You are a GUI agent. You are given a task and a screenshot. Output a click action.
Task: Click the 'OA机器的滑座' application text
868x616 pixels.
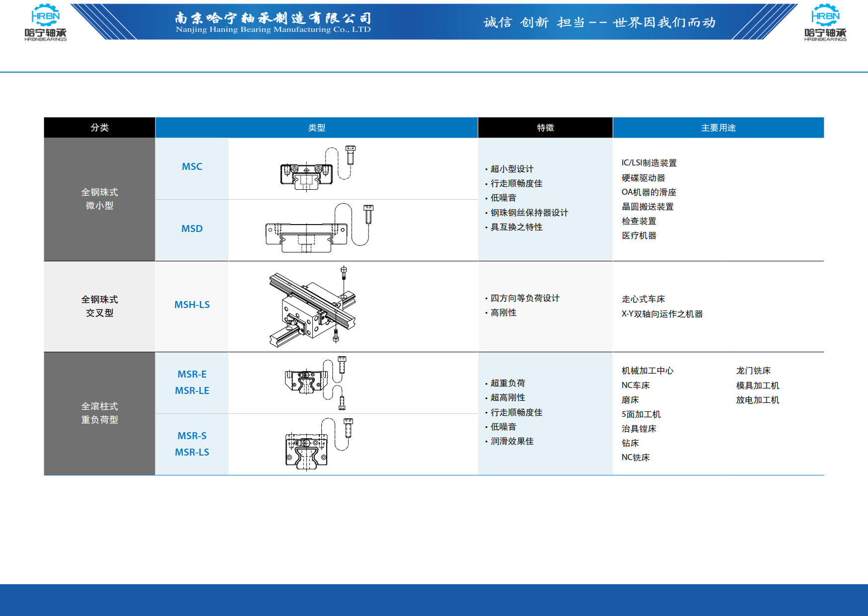[649, 192]
